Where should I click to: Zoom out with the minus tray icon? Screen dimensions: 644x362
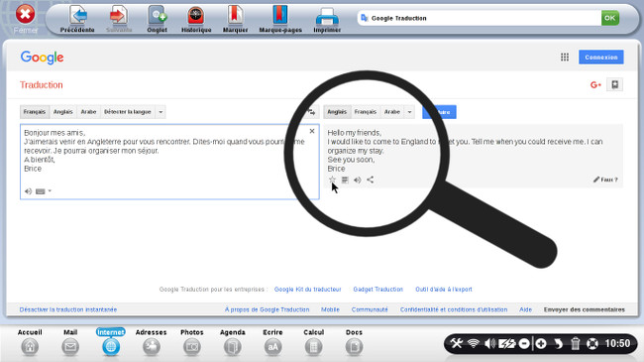(x=524, y=343)
